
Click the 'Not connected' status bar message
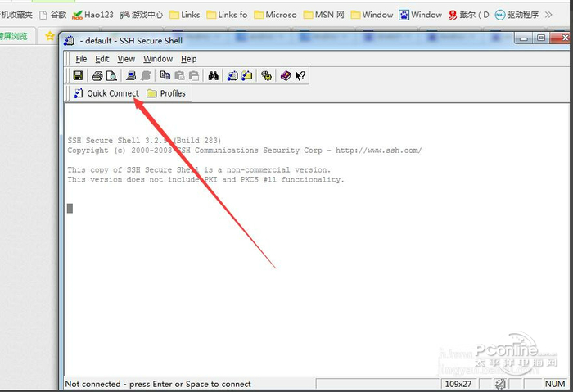pyautogui.click(x=158, y=384)
